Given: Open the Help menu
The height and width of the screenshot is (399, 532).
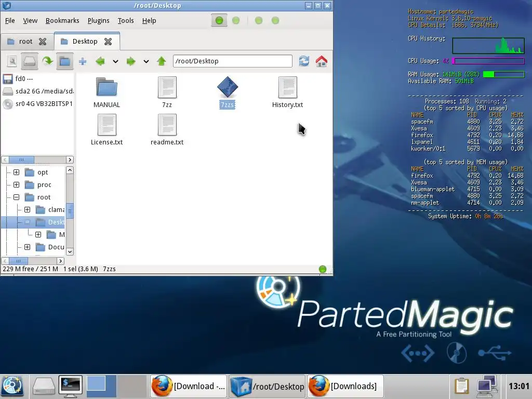Looking at the screenshot, I should pyautogui.click(x=149, y=21).
